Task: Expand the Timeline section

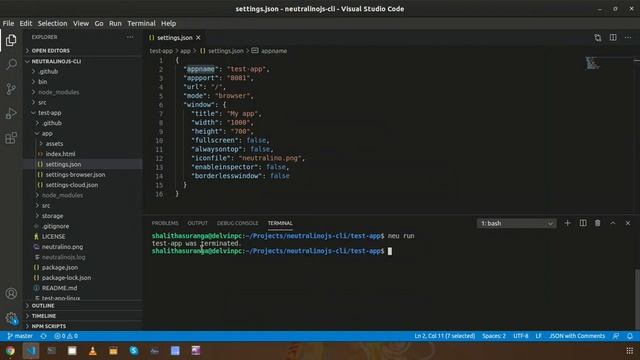Action: coord(83,316)
